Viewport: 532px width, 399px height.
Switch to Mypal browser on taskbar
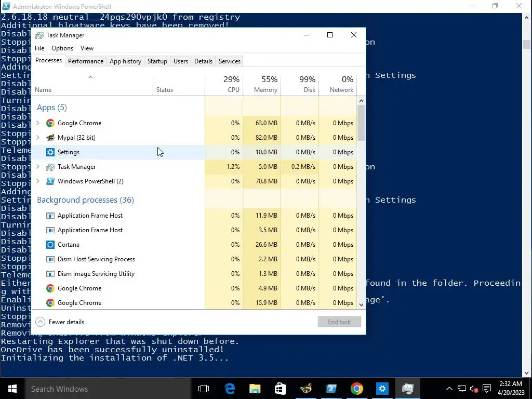[x=305, y=389]
